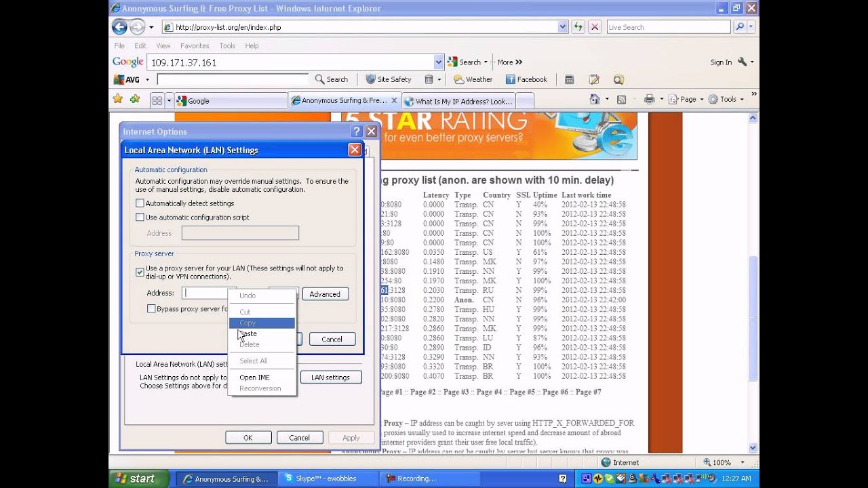Uncheck Use a proxy server for LAN
The image size is (868, 488).
pos(140,272)
